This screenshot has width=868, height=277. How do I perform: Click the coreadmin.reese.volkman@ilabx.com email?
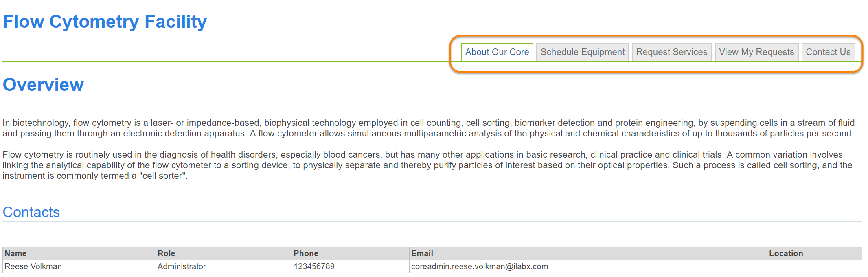coord(479,266)
